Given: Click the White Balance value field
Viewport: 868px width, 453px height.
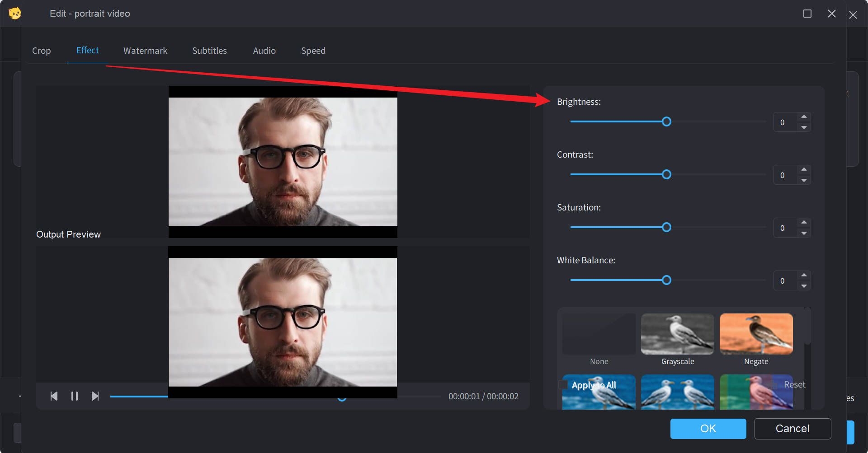Looking at the screenshot, I should [785, 281].
